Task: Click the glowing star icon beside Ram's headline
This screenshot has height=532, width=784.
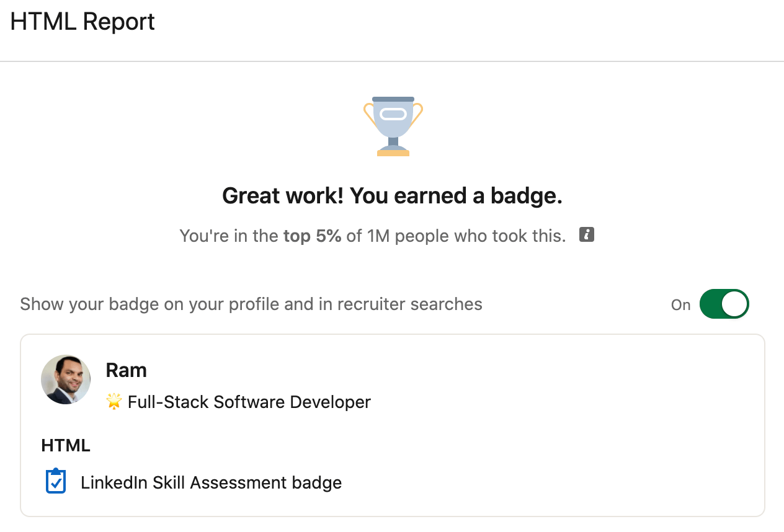Action: pos(113,401)
